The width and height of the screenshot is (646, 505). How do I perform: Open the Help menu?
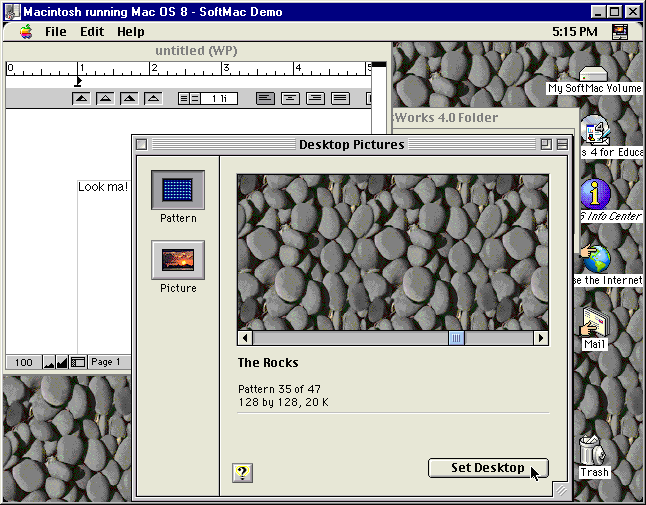pos(131,32)
